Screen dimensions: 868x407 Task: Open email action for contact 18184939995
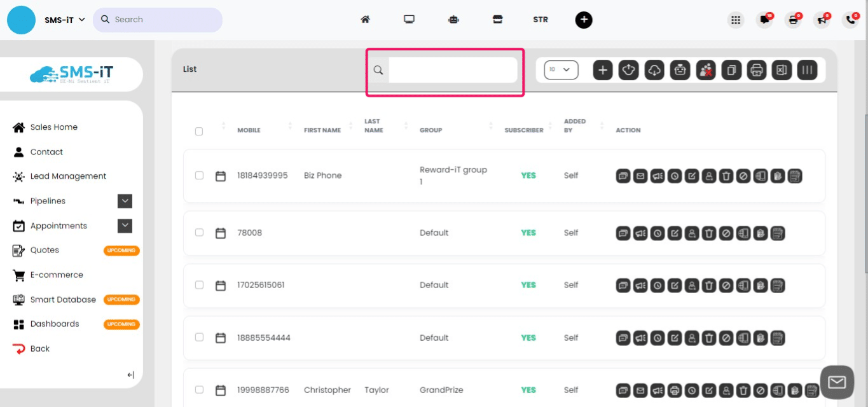[640, 176]
